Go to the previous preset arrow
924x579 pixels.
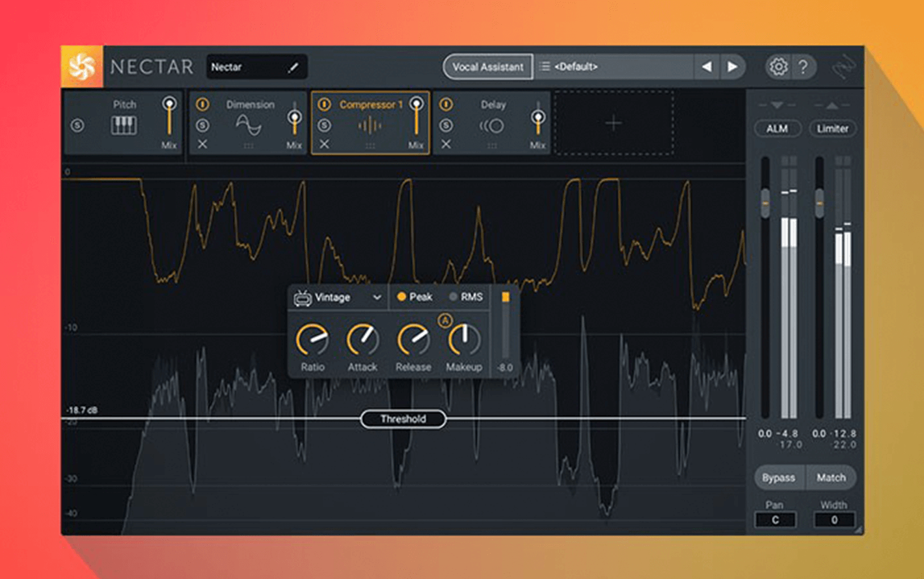coord(707,66)
